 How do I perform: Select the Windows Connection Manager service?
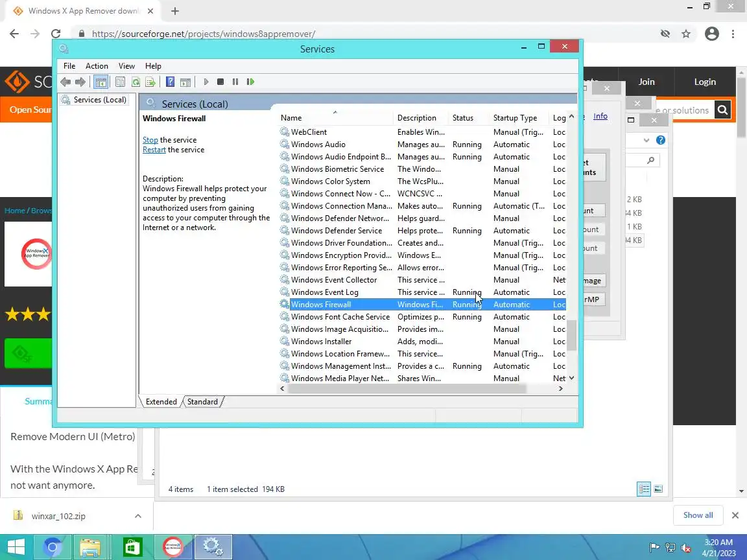(x=423, y=205)
